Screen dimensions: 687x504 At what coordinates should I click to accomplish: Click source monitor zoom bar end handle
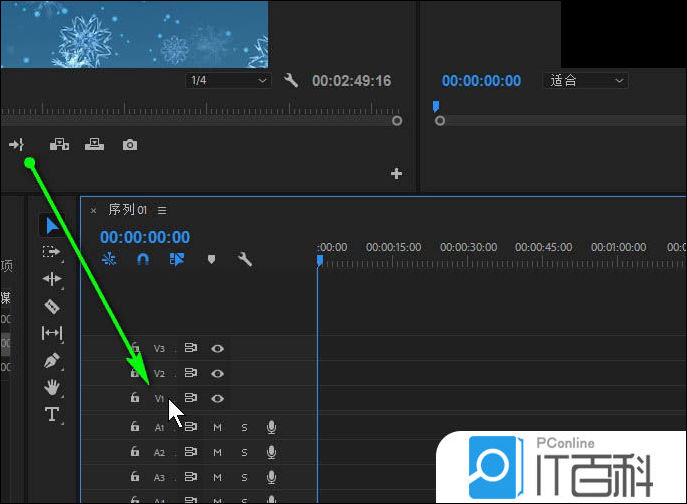coord(397,121)
